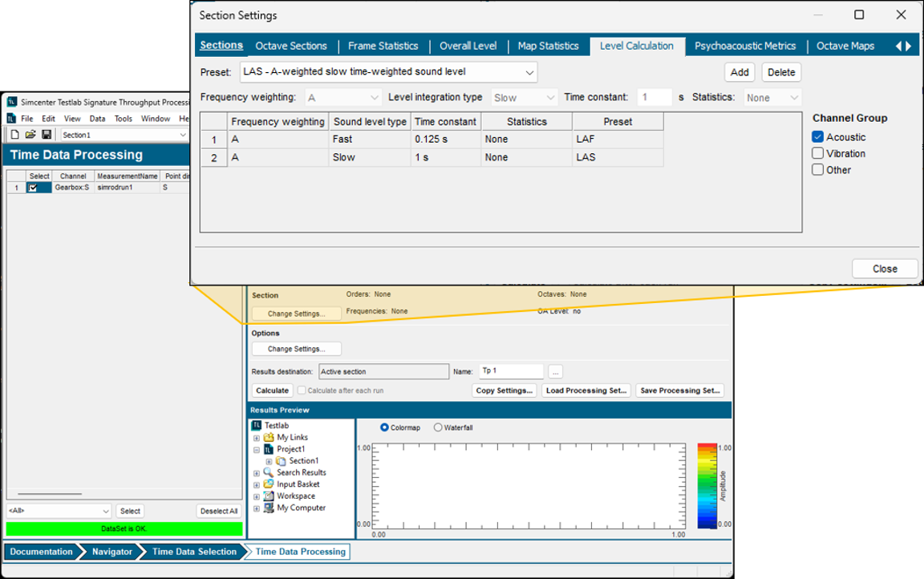
Task: Open the Tools menu
Action: point(124,119)
